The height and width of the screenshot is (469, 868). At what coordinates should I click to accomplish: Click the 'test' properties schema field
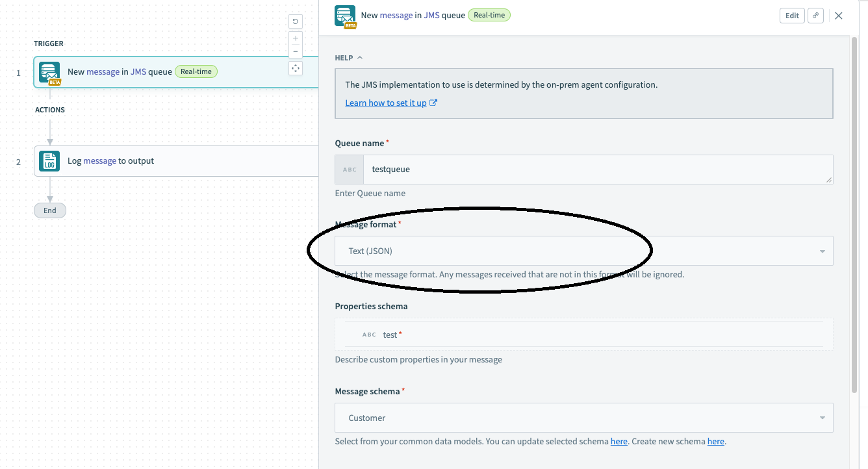(x=584, y=335)
